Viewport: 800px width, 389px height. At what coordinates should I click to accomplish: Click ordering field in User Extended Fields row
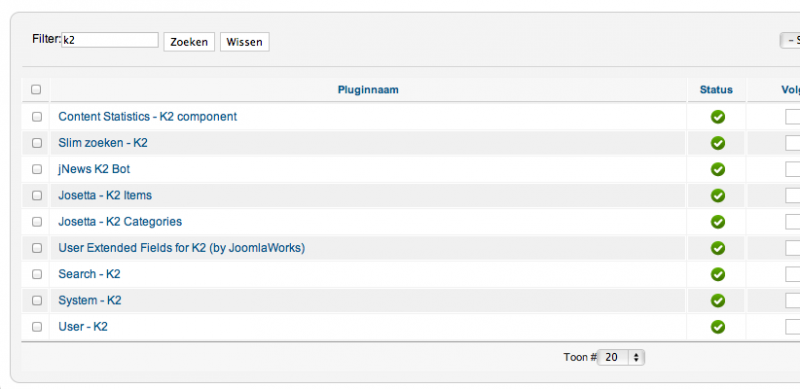792,248
